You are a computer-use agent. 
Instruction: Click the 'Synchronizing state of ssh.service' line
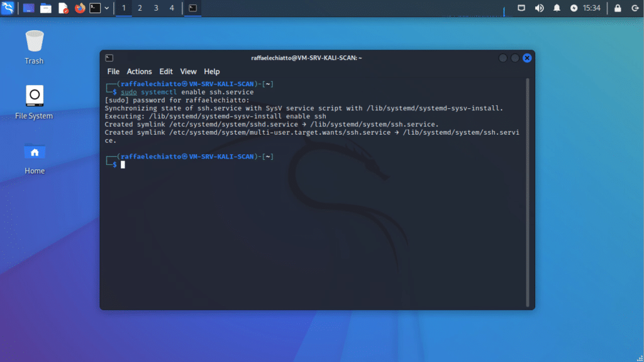click(x=304, y=108)
